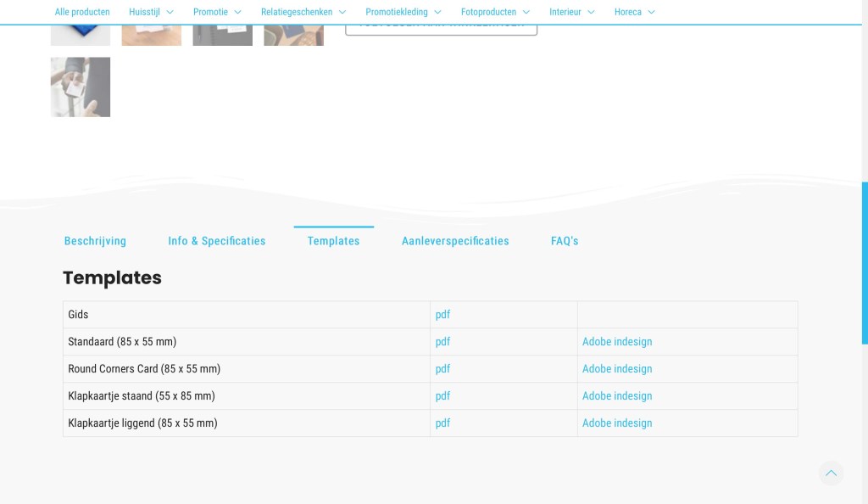This screenshot has width=868, height=504.
Task: Expand the Horeca menu
Action: (x=634, y=12)
